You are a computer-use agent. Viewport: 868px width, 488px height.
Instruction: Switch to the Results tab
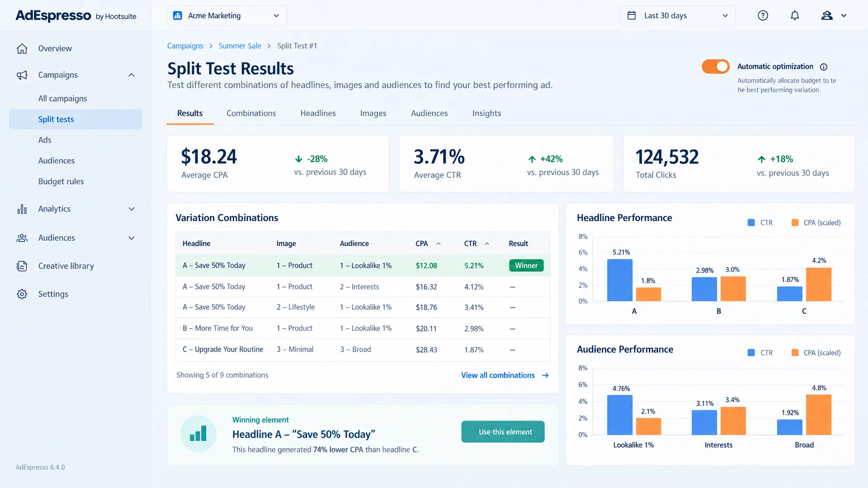click(190, 114)
